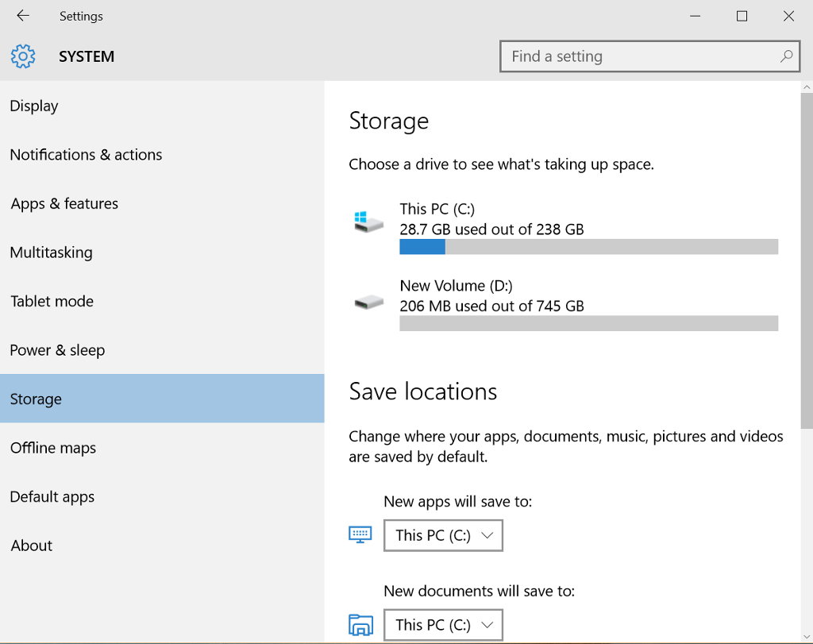The height and width of the screenshot is (644, 813).
Task: Click the keyboard icon beside new apps
Action: (360, 534)
